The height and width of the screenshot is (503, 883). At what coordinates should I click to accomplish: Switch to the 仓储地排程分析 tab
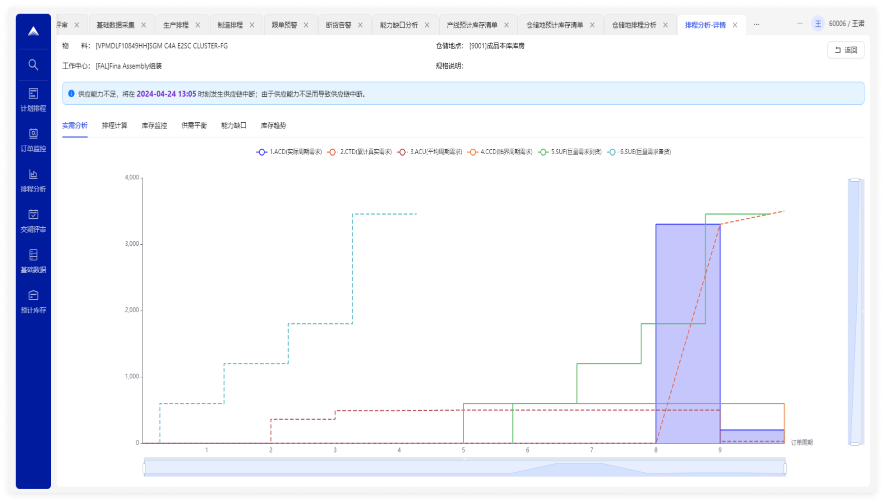click(x=634, y=25)
